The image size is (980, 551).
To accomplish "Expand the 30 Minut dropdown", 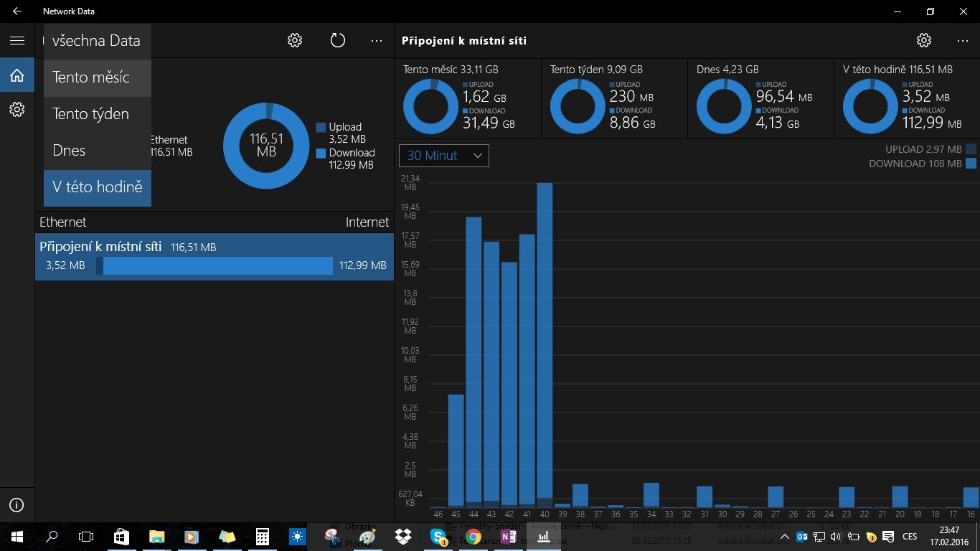I will 444,156.
